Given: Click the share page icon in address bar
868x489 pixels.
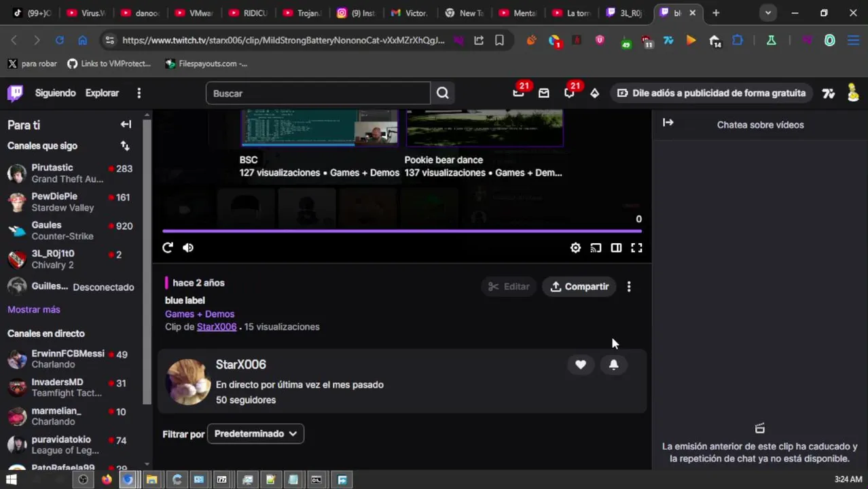Looking at the screenshot, I should pos(479,41).
